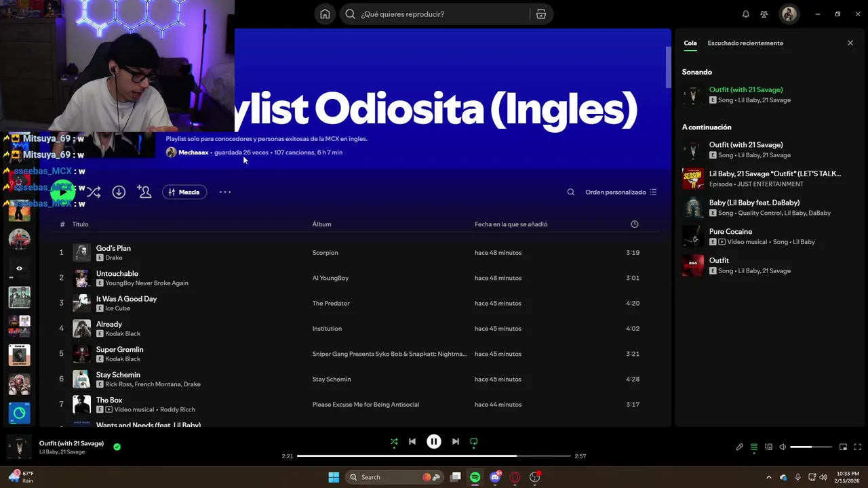This screenshot has width=868, height=488.
Task: Close the queue panel with the X
Action: point(850,43)
